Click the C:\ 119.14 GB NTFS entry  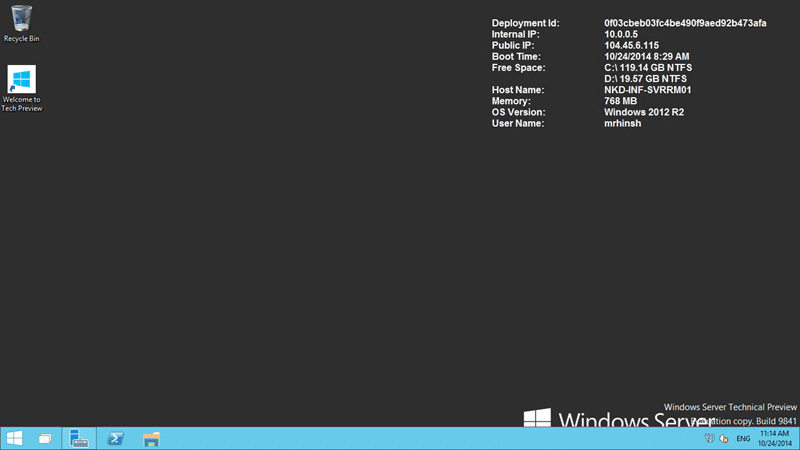click(x=648, y=68)
